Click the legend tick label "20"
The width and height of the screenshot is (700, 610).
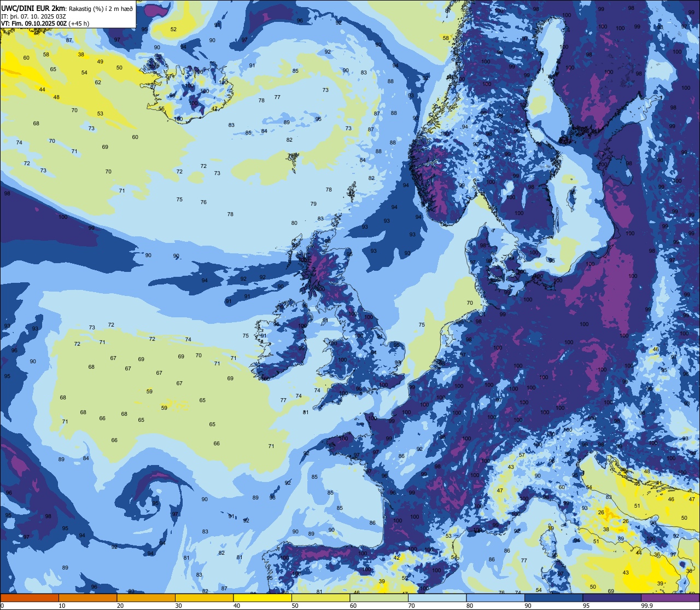click(x=120, y=606)
